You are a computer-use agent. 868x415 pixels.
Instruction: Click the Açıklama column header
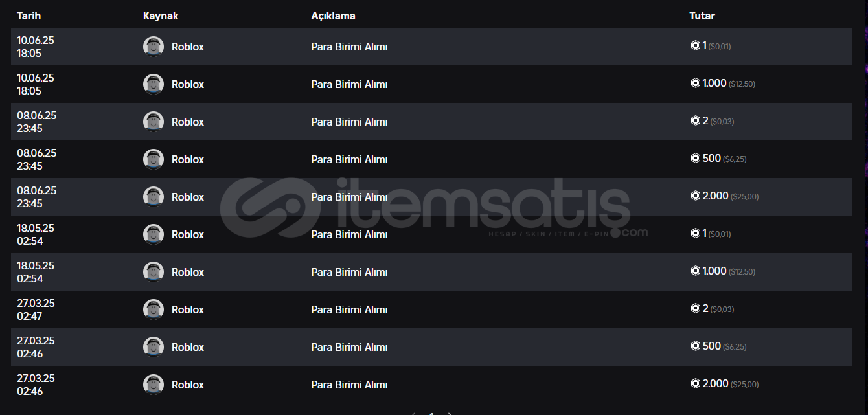333,16
